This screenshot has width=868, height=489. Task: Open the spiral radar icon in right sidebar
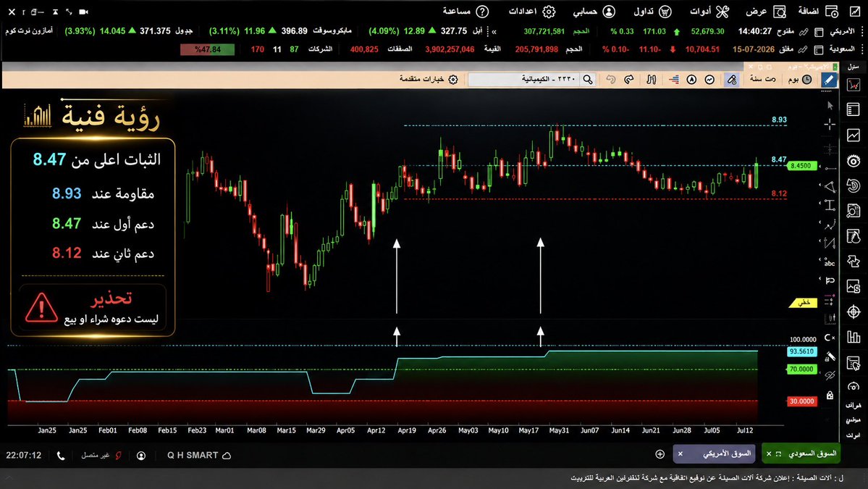point(854,185)
